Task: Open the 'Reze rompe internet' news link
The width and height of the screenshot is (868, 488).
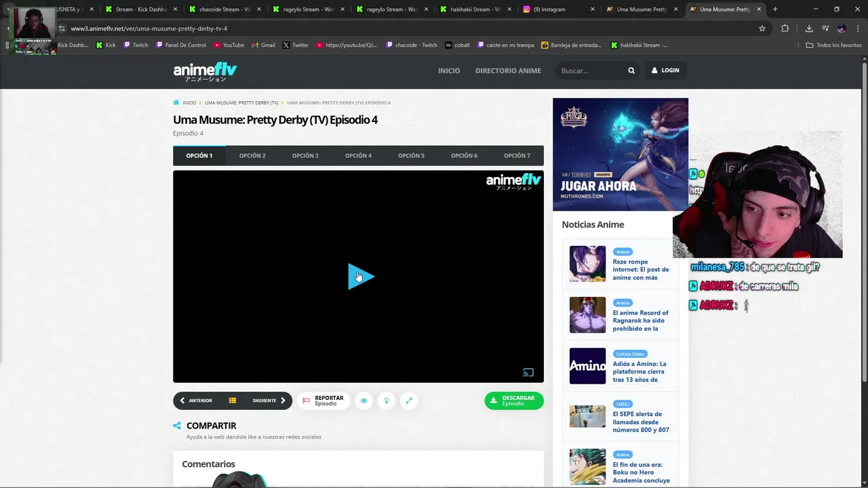Action: click(x=641, y=269)
